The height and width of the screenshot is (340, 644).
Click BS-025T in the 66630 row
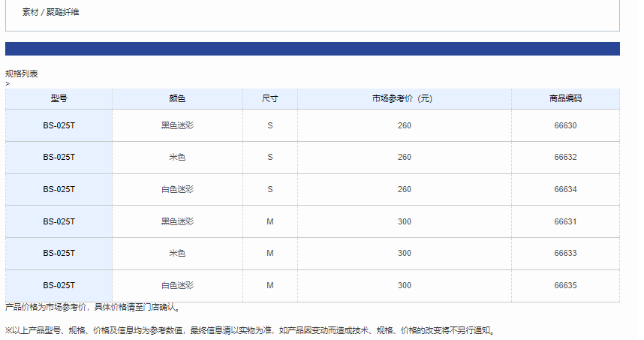(x=59, y=125)
